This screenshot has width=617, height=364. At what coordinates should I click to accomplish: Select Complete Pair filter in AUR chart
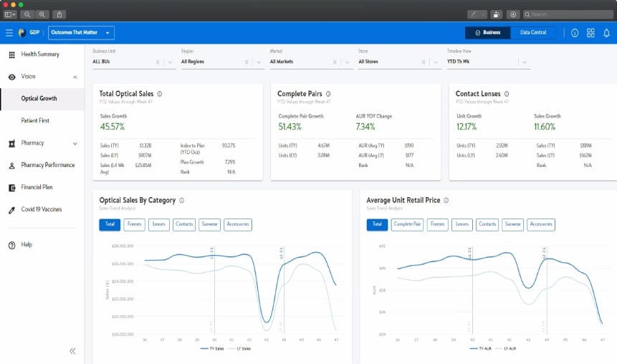click(x=407, y=224)
